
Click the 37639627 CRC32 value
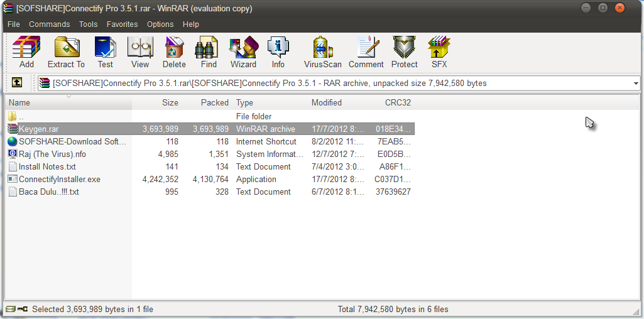pyautogui.click(x=393, y=192)
